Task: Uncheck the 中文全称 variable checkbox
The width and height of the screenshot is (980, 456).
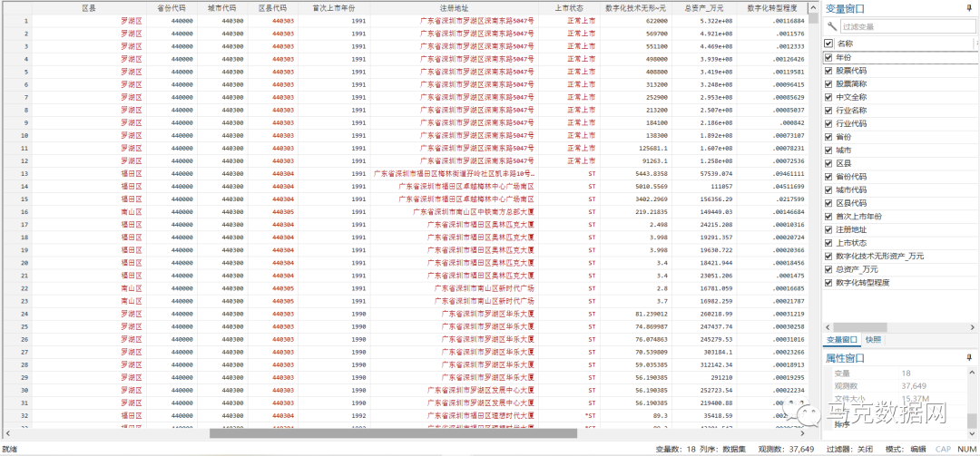Action: click(828, 97)
